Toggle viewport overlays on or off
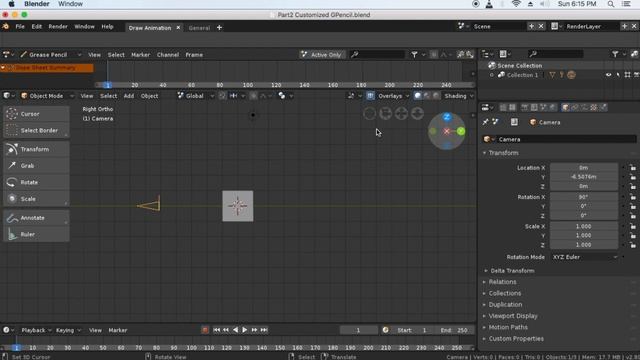Viewport: 640px width, 360px height. coord(370,96)
